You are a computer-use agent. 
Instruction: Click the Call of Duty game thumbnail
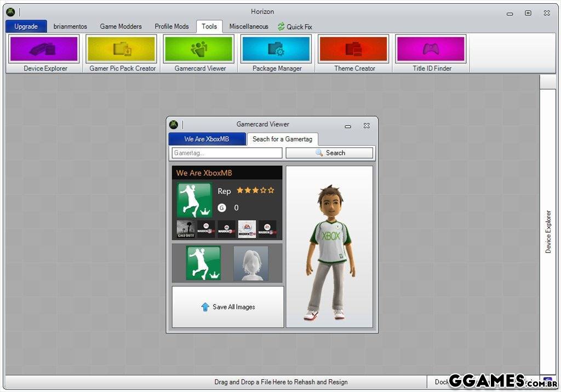tap(186, 229)
